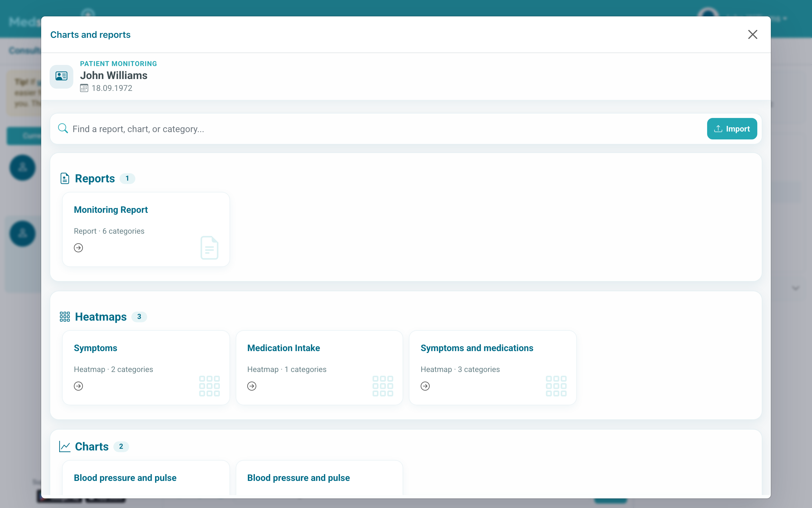The height and width of the screenshot is (508, 812).
Task: Click the Charts heading
Action: pos(92,446)
